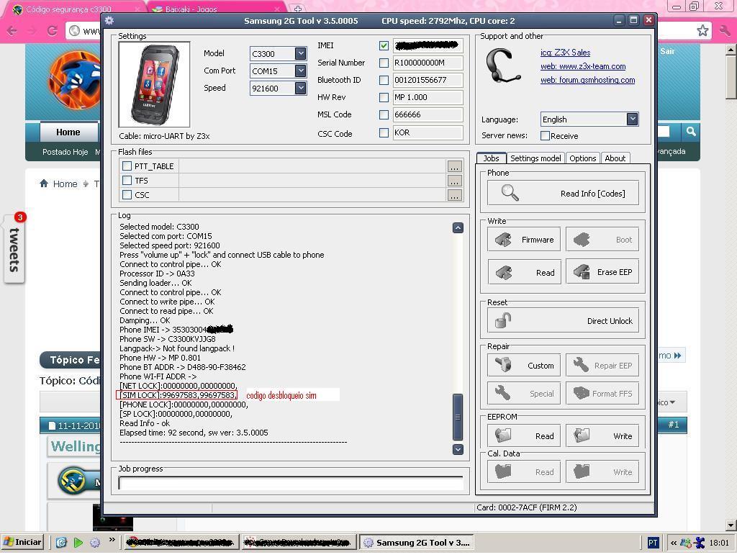Expand hidden system tray icons

674,543
